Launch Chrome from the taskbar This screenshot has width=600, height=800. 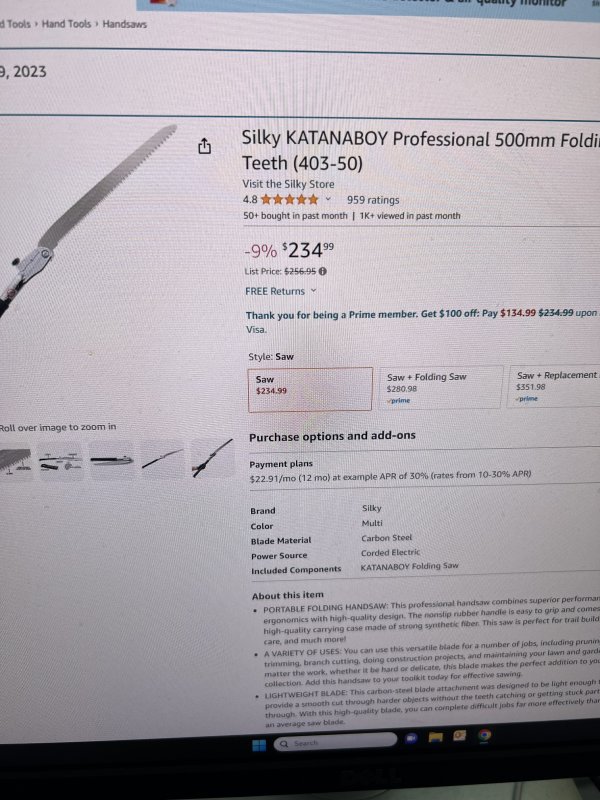pyautogui.click(x=484, y=736)
